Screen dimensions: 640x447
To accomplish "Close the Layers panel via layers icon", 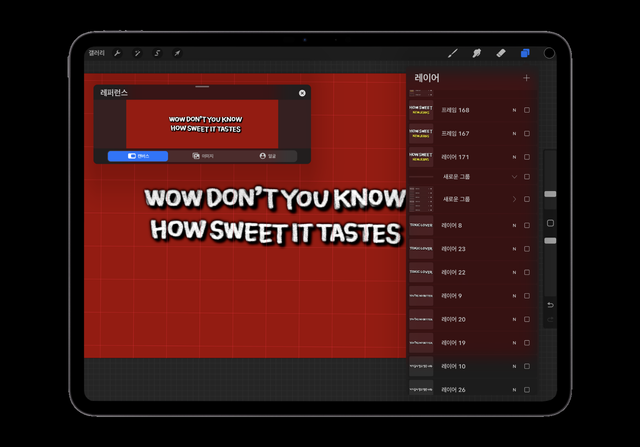I will pos(525,53).
